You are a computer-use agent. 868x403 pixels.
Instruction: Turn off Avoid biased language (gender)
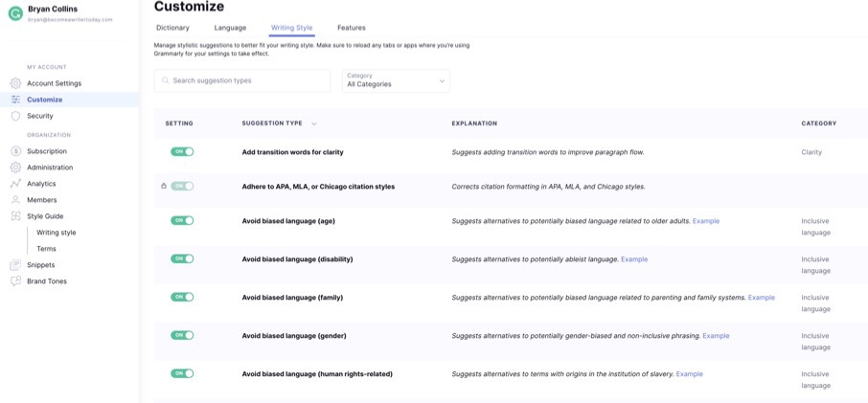point(182,335)
